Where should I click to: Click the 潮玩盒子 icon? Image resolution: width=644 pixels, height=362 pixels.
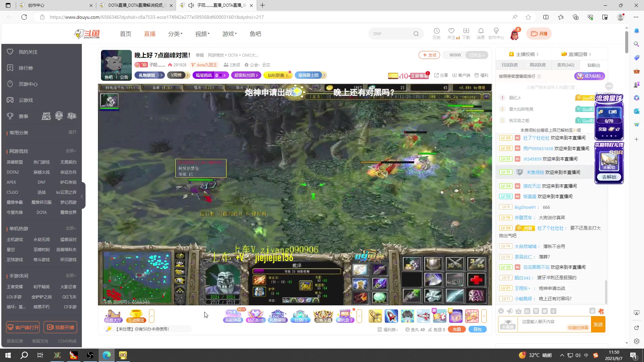click(345, 316)
